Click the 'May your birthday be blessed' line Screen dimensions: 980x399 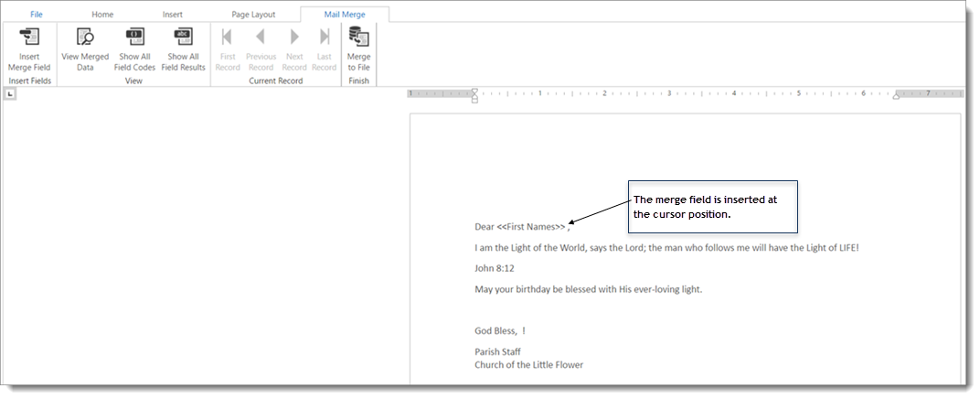tap(589, 289)
